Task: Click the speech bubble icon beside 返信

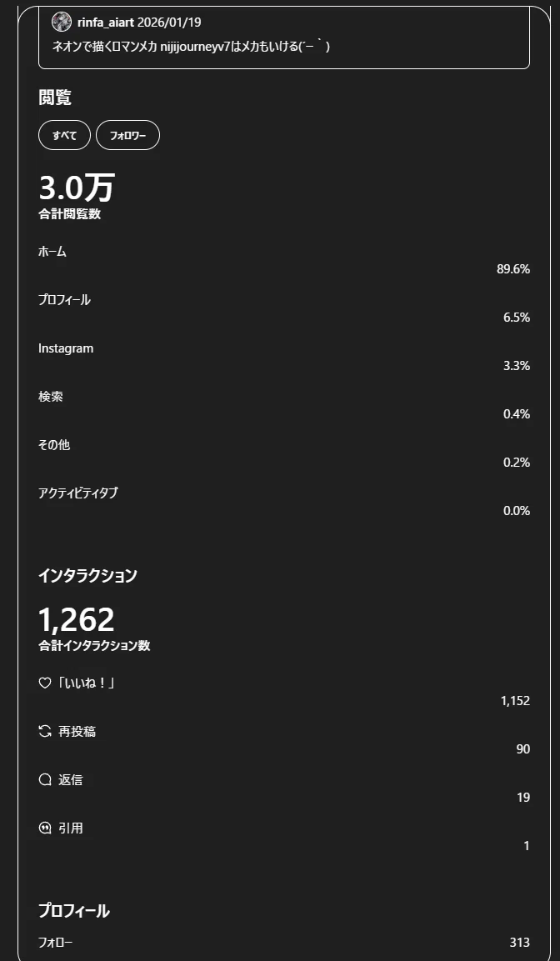Action: click(45, 779)
